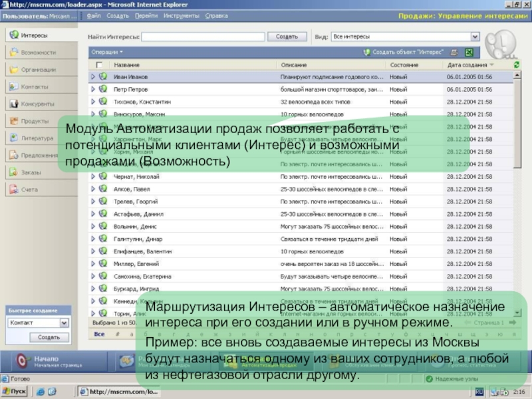
Task: Click the print icon in grid toolbar
Action: pyautogui.click(x=454, y=53)
